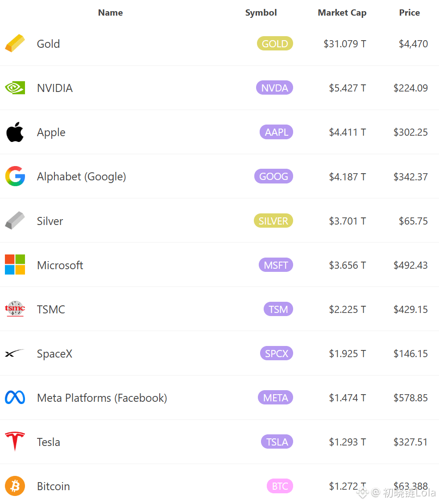The height and width of the screenshot is (504, 439).
Task: Click the SpaceX logo icon
Action: tap(15, 353)
